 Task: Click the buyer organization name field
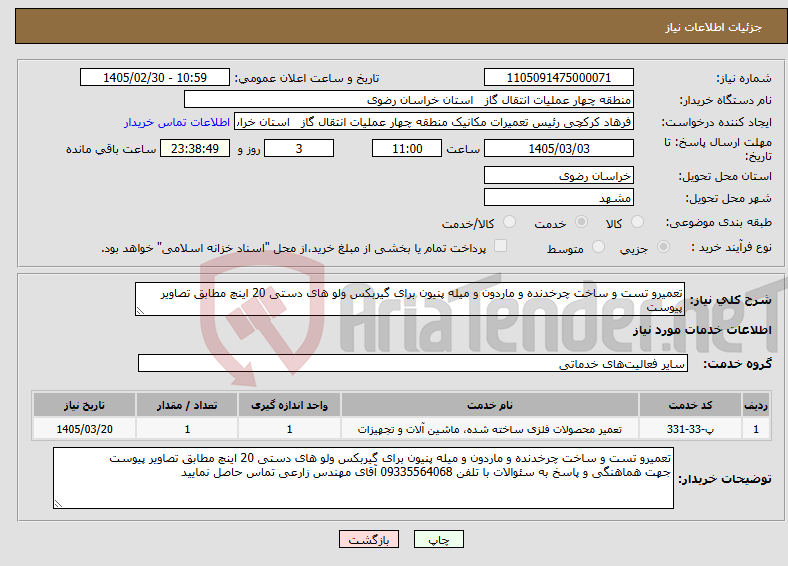point(409,100)
